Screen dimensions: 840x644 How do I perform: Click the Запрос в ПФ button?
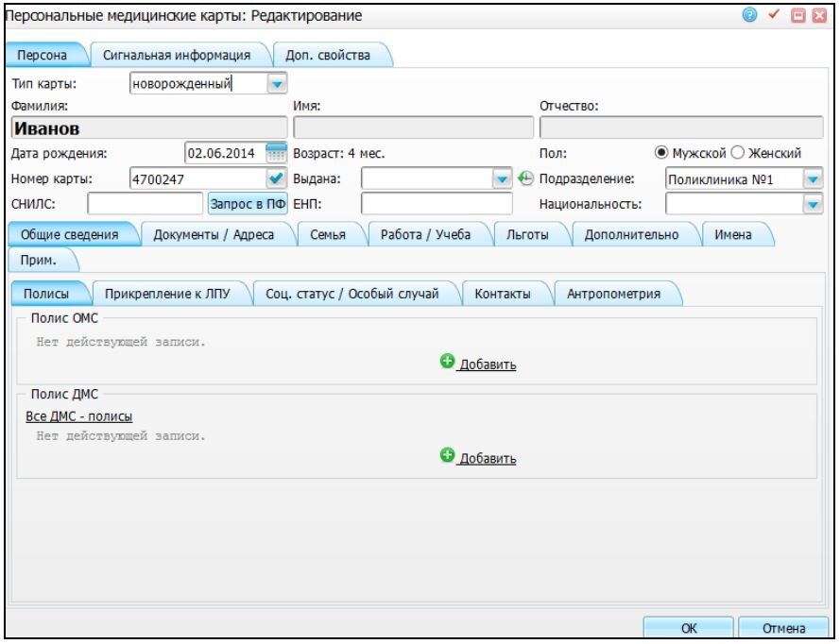[248, 204]
